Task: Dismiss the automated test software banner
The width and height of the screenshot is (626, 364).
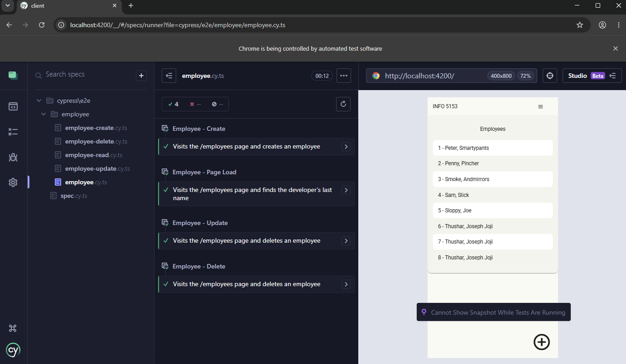Action: 616,48
